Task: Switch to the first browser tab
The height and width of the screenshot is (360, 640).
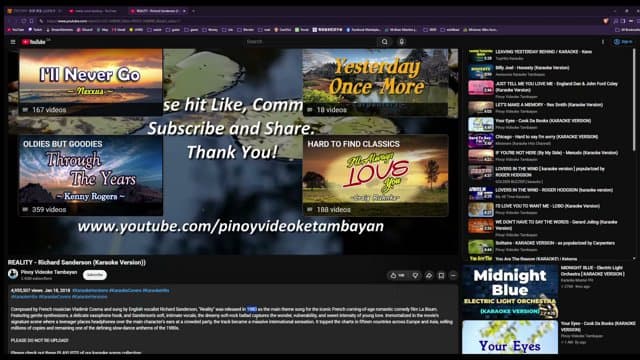Action: (35, 11)
